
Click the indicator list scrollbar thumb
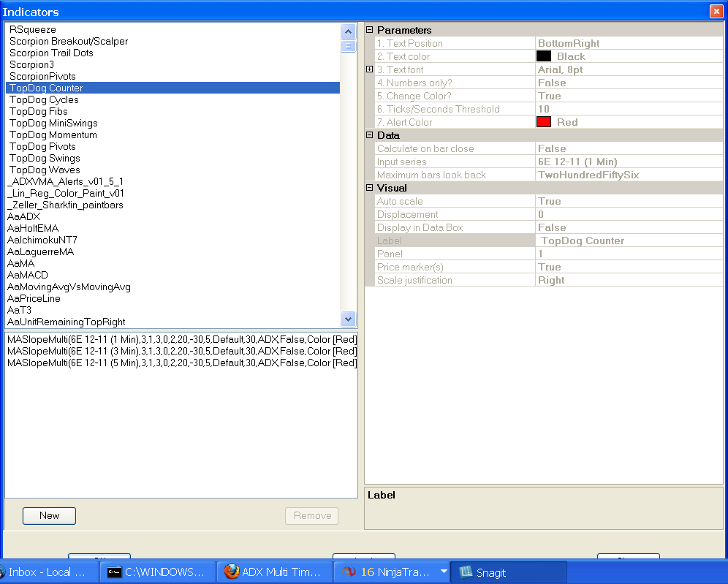pos(348,46)
